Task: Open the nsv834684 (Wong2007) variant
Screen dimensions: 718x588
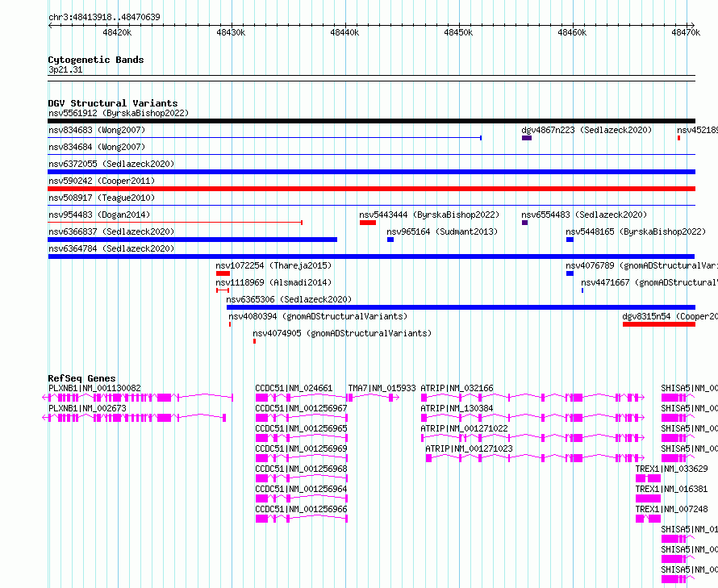Action: (x=97, y=147)
